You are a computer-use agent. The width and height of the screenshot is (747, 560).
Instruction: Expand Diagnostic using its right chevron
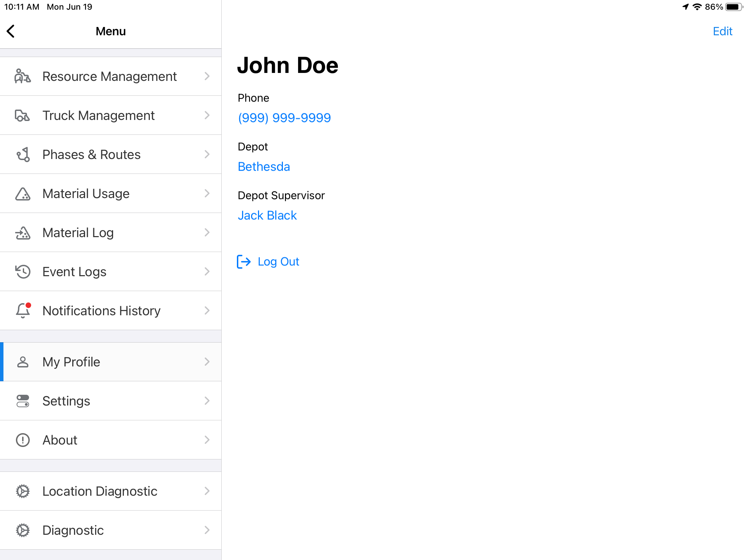(x=207, y=530)
